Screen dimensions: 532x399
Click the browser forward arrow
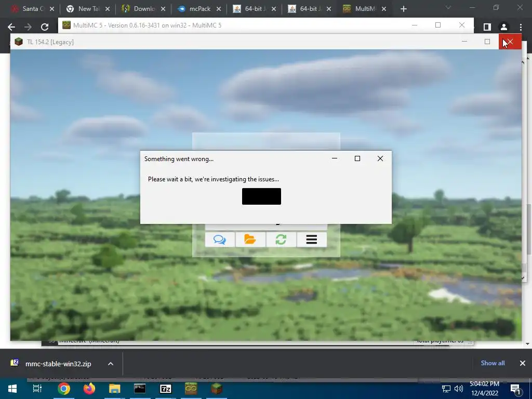pyautogui.click(x=28, y=27)
